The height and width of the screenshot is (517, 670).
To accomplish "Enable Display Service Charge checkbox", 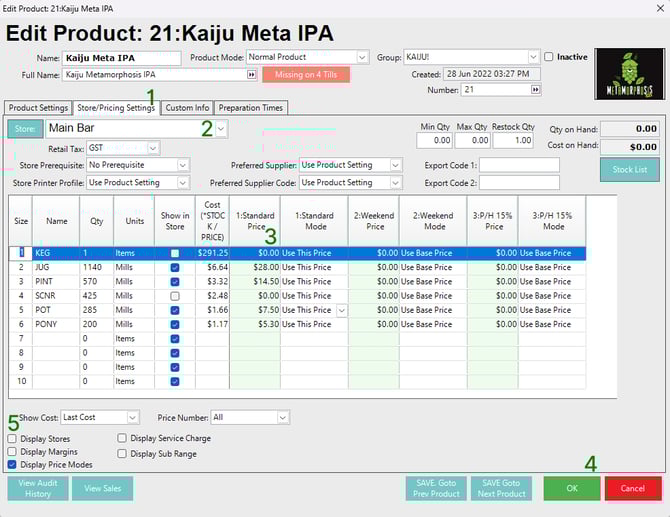I will (x=122, y=438).
